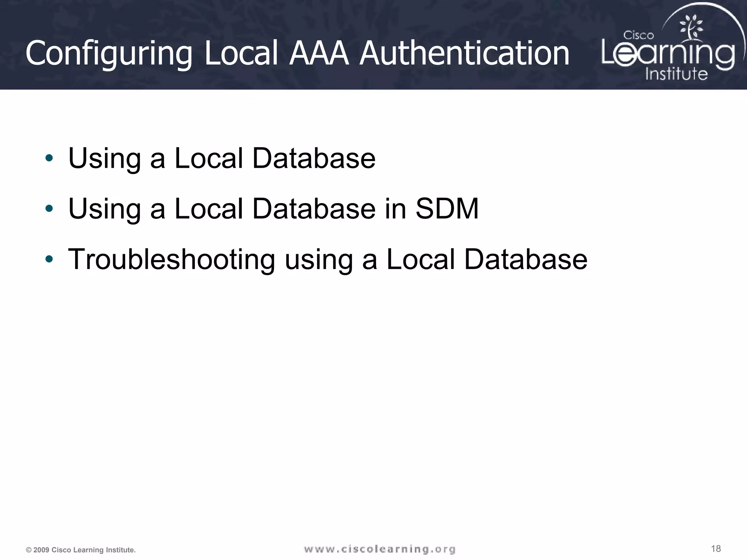The height and width of the screenshot is (560, 747).
Task: Click bullet "Using a Local Database in SDM"
Action: [273, 209]
